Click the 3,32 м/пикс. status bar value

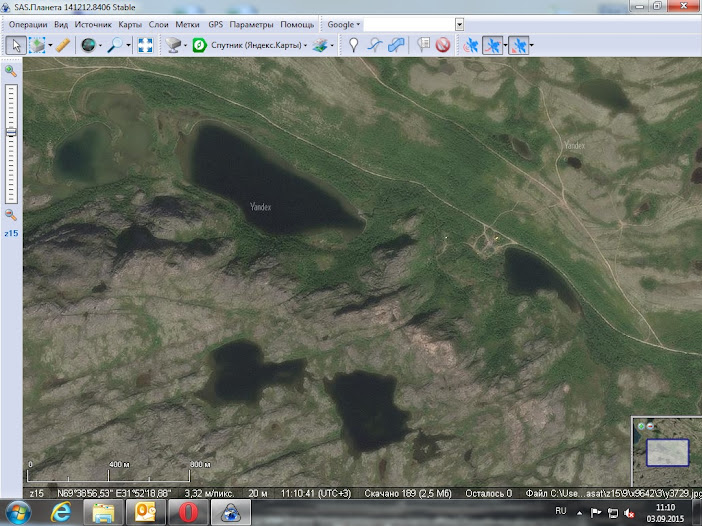click(x=209, y=493)
